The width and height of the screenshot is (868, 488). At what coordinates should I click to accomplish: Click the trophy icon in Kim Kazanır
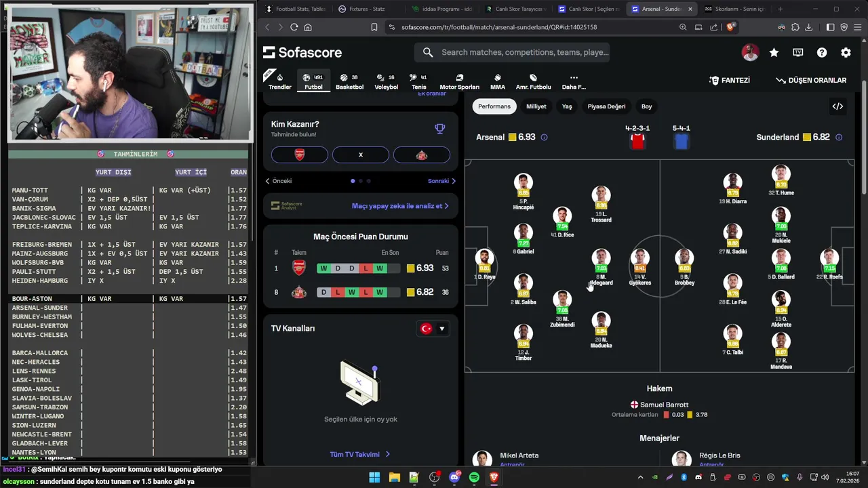coord(439,129)
